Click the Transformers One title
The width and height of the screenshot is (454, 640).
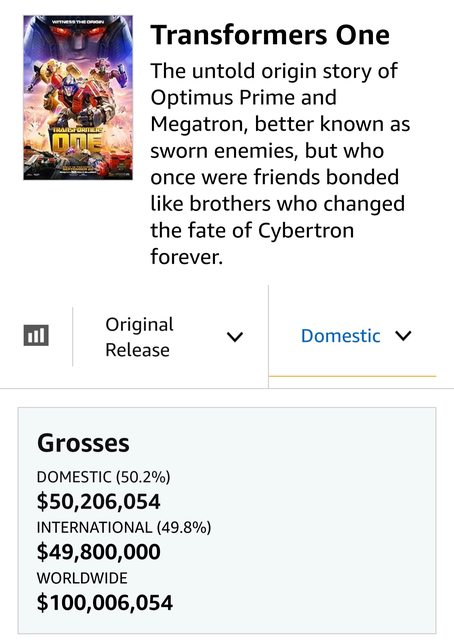270,35
